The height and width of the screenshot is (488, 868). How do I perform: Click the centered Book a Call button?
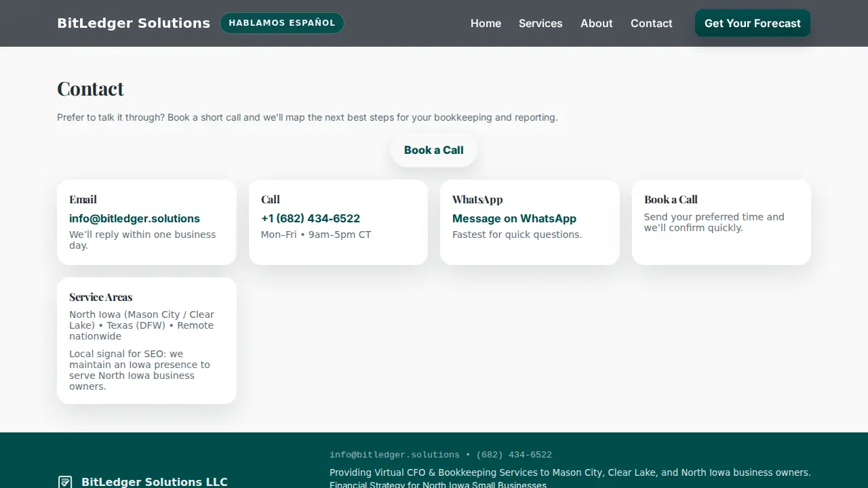pyautogui.click(x=434, y=150)
